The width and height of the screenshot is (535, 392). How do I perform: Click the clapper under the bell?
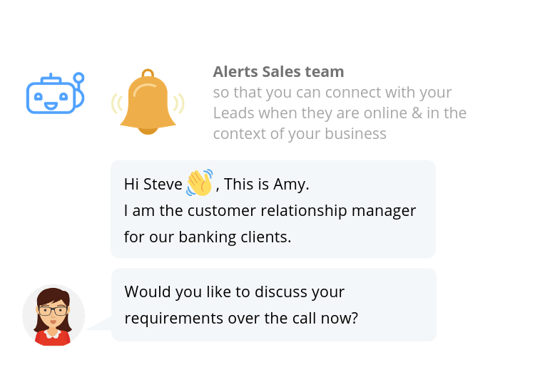148,130
